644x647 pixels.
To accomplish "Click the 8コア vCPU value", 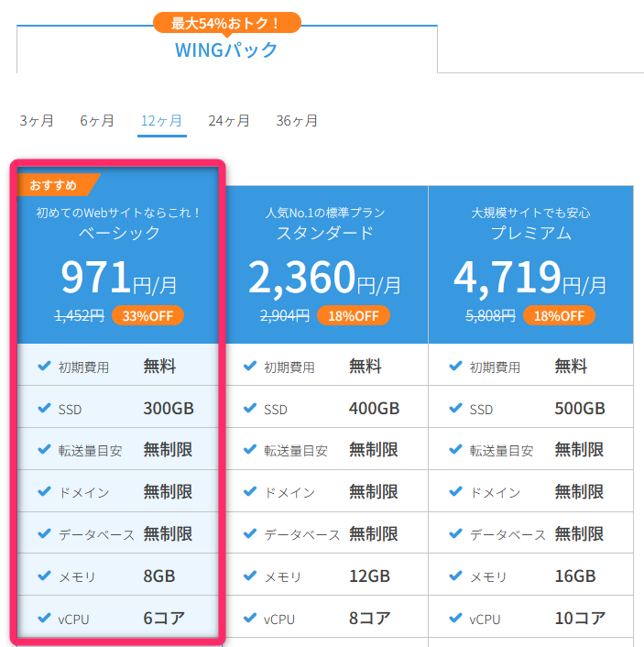I will tap(370, 618).
